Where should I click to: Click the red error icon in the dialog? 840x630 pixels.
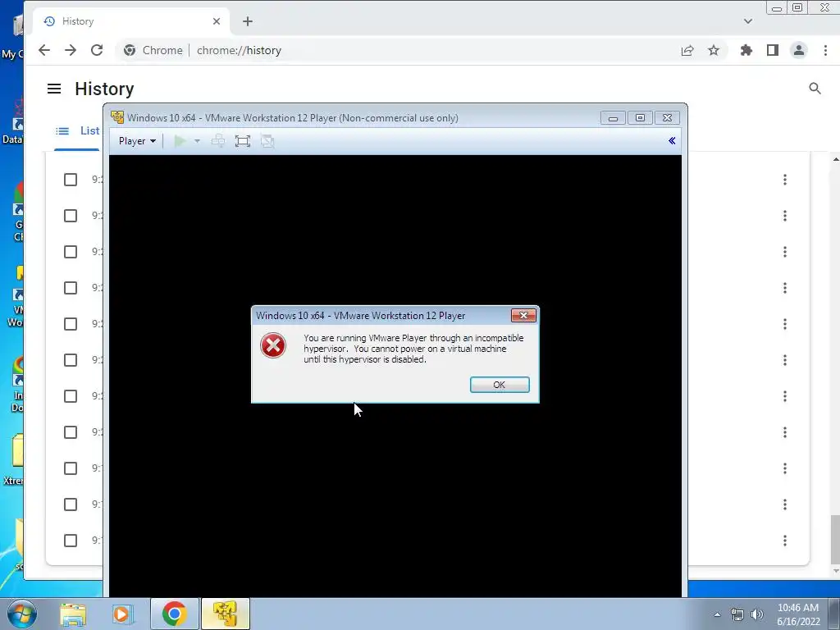(x=273, y=345)
